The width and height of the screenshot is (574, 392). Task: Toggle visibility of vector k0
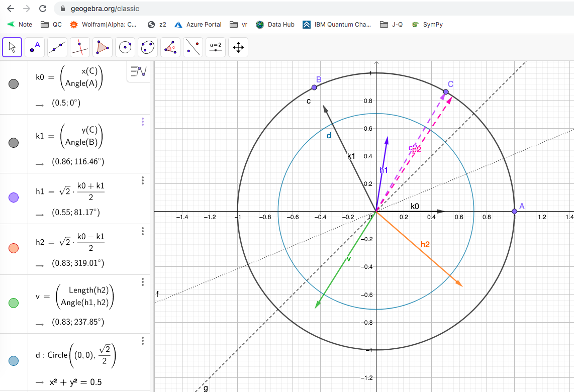coord(14,84)
